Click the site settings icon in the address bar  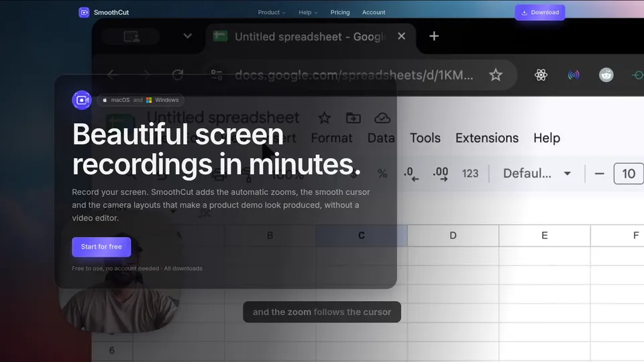coord(217,74)
